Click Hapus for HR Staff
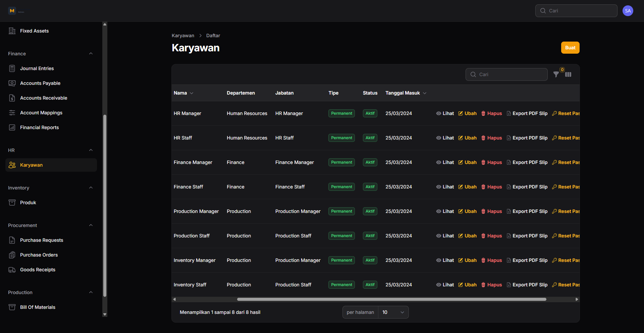This screenshot has height=333, width=644. pos(492,138)
